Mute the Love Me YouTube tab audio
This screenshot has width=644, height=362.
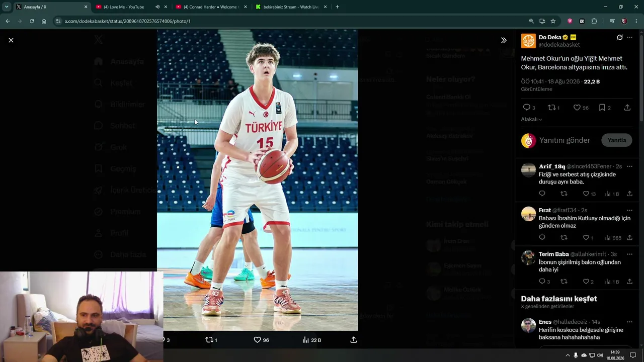pyautogui.click(x=157, y=7)
